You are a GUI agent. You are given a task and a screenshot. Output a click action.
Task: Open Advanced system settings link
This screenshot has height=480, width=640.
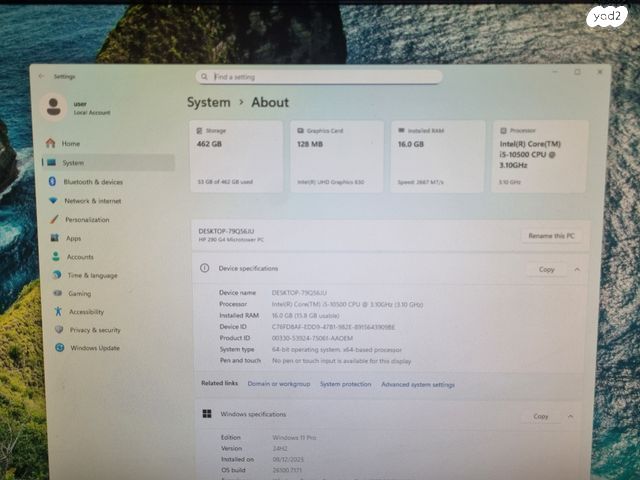[417, 384]
